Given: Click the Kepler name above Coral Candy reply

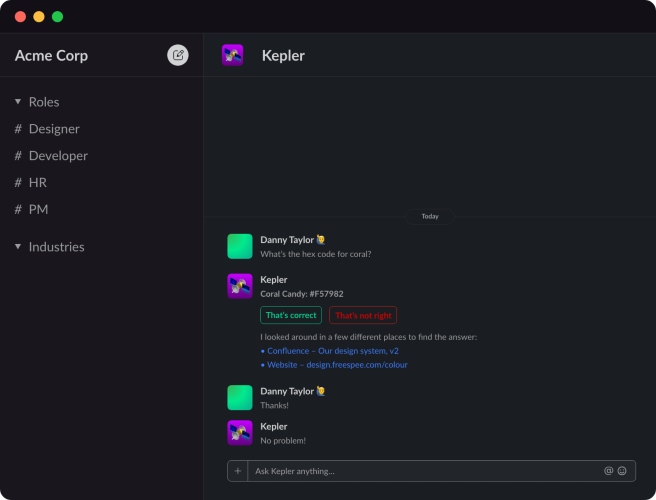Looking at the screenshot, I should click(274, 279).
